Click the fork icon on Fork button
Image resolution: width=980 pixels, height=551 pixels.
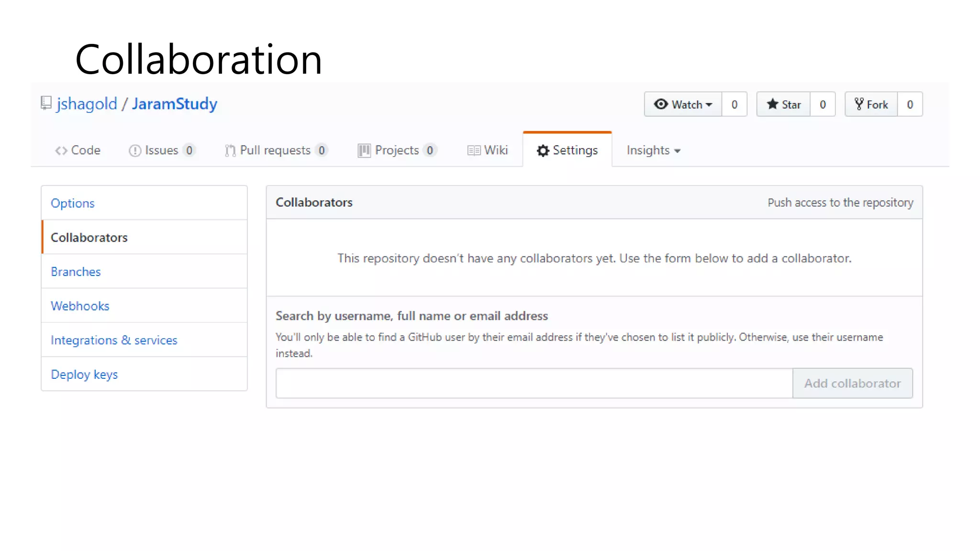(x=859, y=104)
